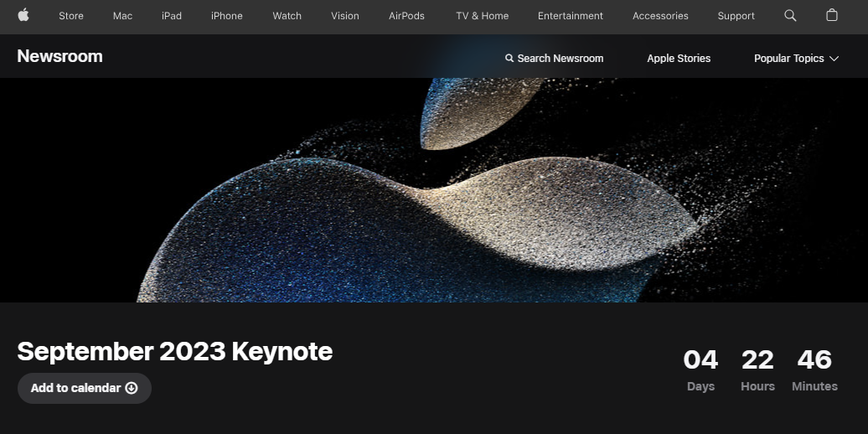Open the shopping bag icon

pos(831,15)
